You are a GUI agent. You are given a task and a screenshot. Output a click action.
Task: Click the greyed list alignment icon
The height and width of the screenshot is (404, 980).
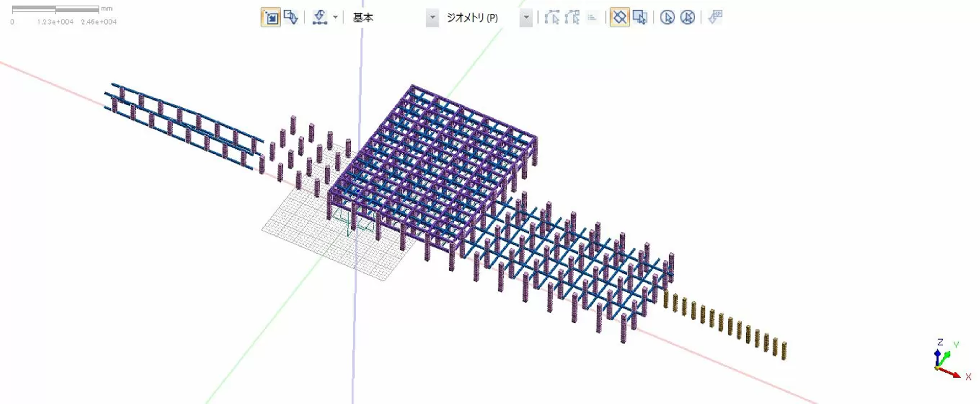pos(592,18)
